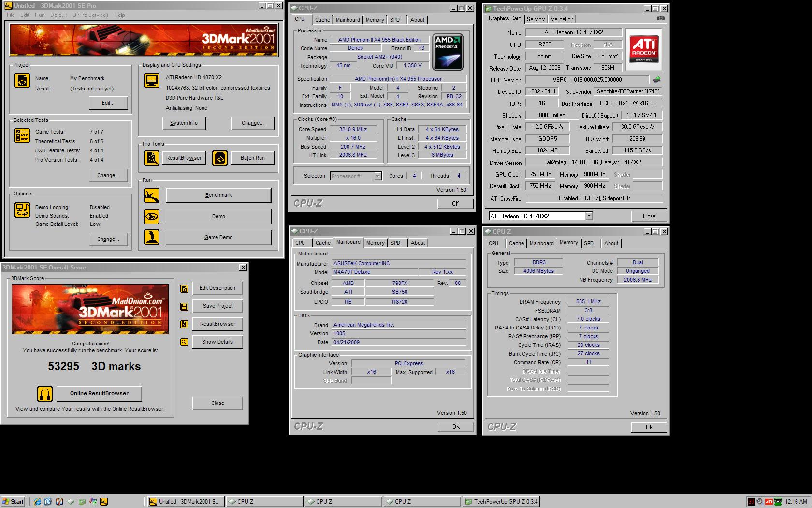The height and width of the screenshot is (508, 812).
Task: Switch to the Validation tab in GPU-Z
Action: 562,19
